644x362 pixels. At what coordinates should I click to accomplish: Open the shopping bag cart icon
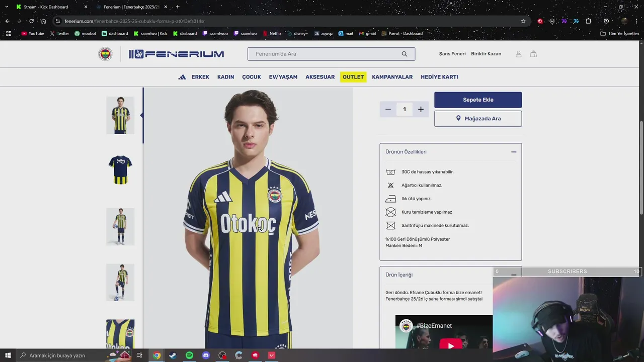click(x=533, y=54)
